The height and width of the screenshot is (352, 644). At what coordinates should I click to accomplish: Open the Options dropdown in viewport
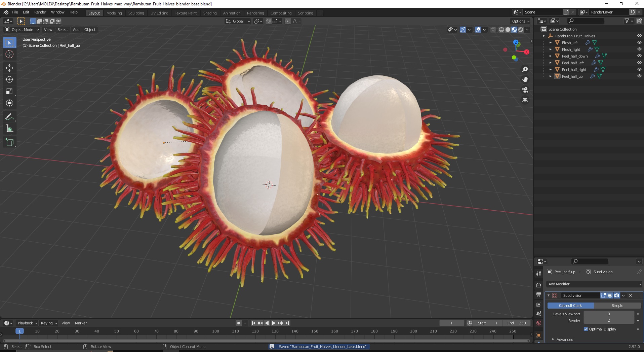click(521, 21)
